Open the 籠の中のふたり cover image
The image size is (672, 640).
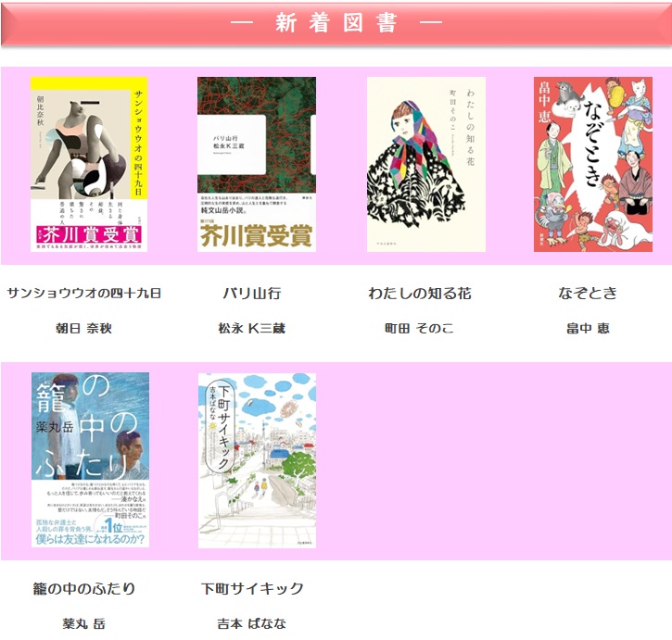point(90,459)
